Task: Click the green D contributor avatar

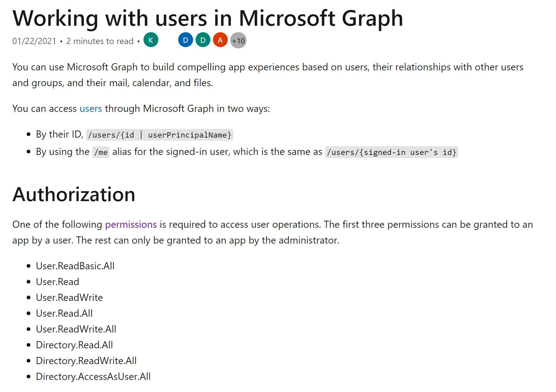Action: 203,40
